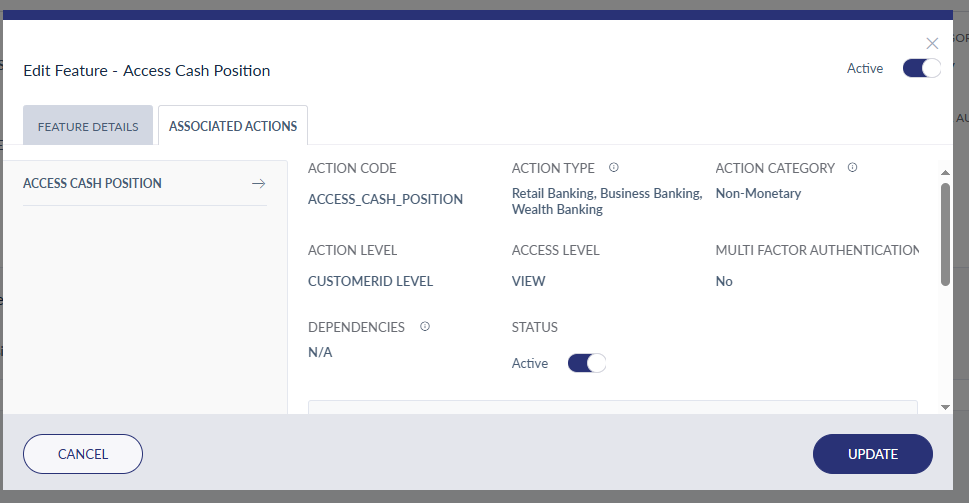Click the VIEW access level value
Screen dimensions: 969x503
[x=528, y=281]
